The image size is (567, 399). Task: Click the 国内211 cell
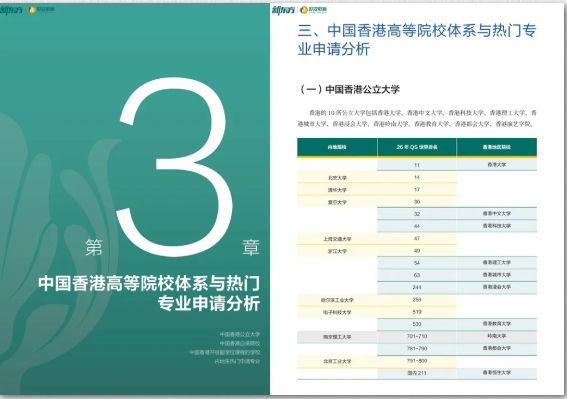417,373
